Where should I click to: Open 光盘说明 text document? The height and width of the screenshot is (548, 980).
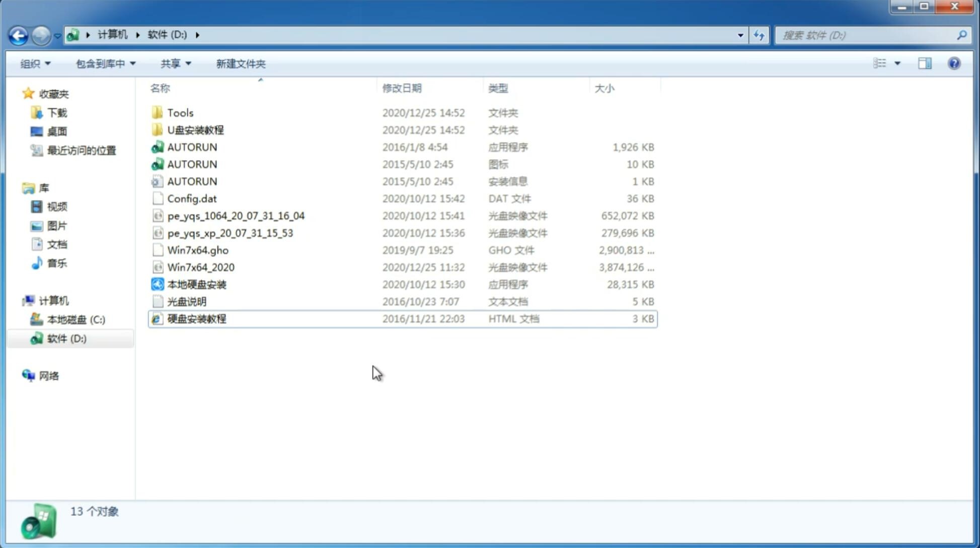click(x=186, y=302)
